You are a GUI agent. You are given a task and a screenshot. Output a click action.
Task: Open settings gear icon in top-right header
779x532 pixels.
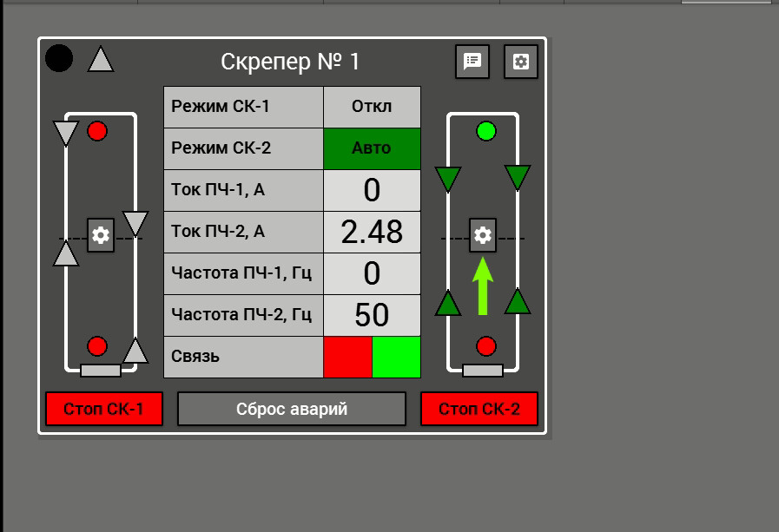(x=521, y=62)
